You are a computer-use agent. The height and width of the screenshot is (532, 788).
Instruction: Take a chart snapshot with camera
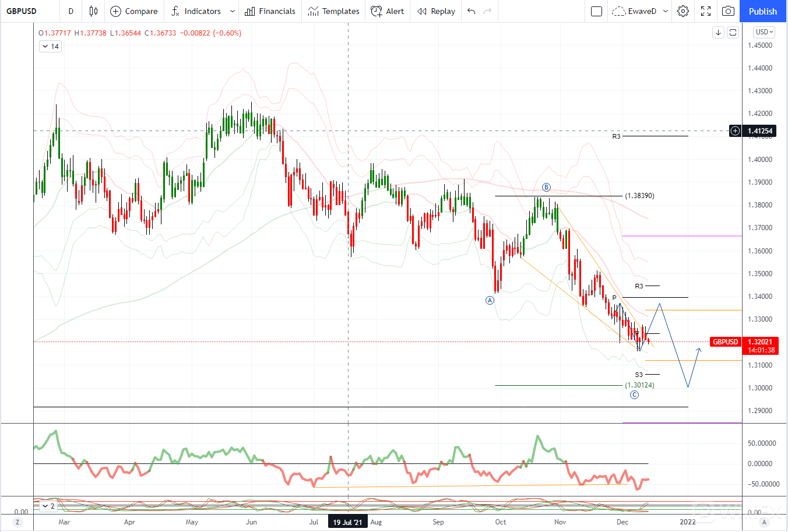click(728, 11)
